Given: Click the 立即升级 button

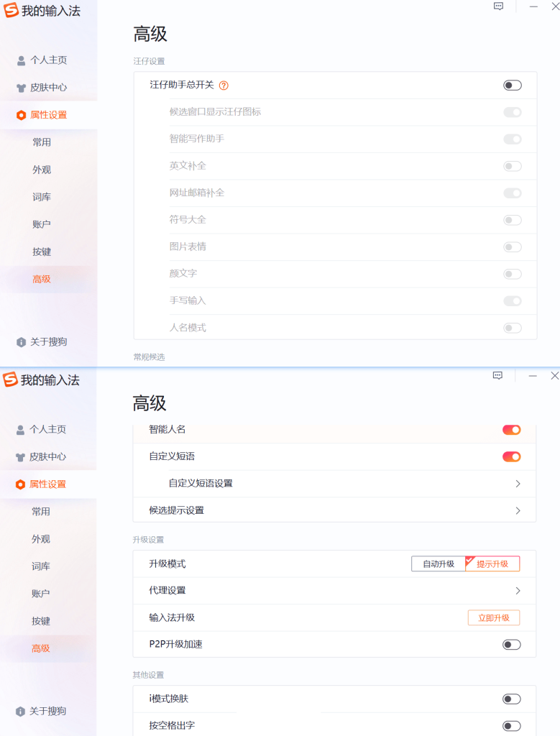Looking at the screenshot, I should click(494, 618).
